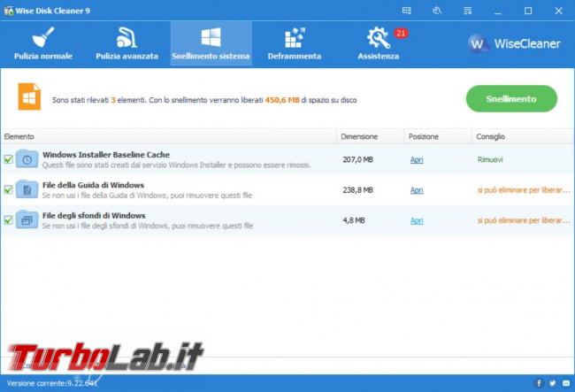Image resolution: width=575 pixels, height=392 pixels.
Task: Click the WiseCleaner logo
Action: pyautogui.click(x=514, y=43)
